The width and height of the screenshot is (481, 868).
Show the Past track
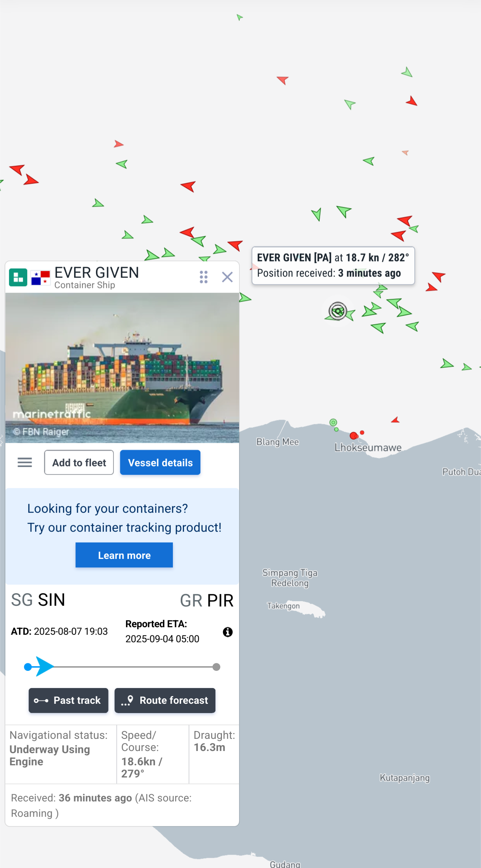[68, 700]
